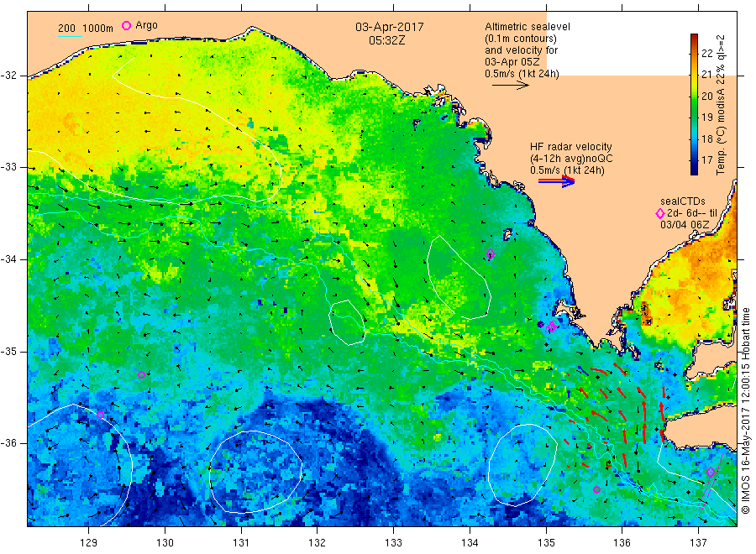This screenshot has width=756, height=554.
Task: Click the '17' label on the color bar
Action: (x=706, y=160)
